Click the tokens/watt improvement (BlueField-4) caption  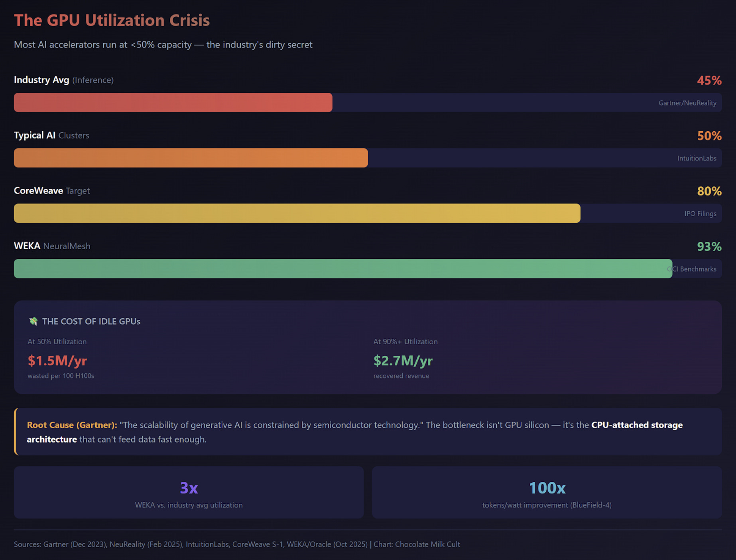point(547,505)
